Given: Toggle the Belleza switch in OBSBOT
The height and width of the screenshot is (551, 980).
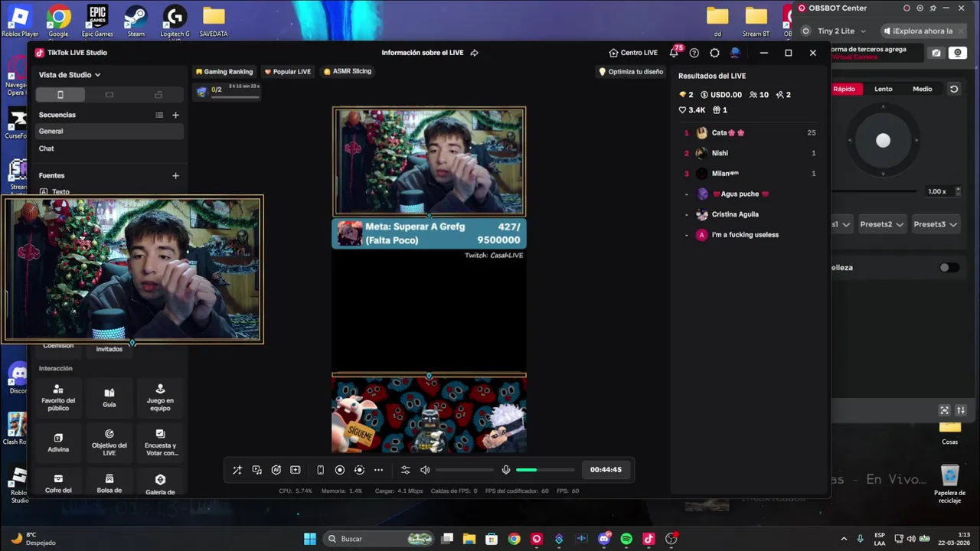Looking at the screenshot, I should pyautogui.click(x=949, y=268).
